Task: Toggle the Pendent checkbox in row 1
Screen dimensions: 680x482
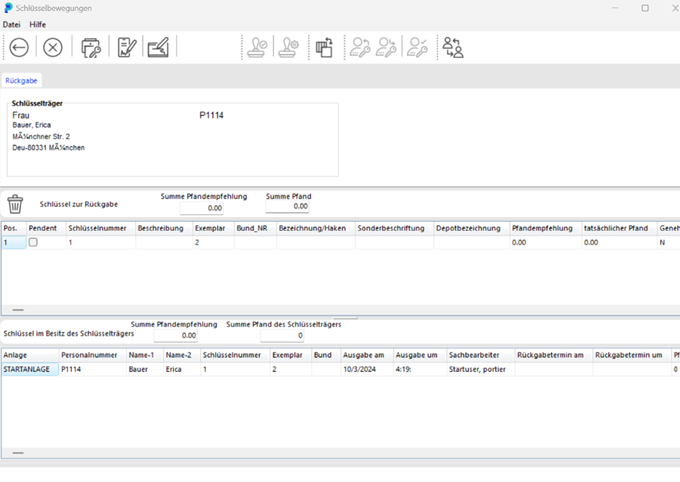Action: pos(34,243)
